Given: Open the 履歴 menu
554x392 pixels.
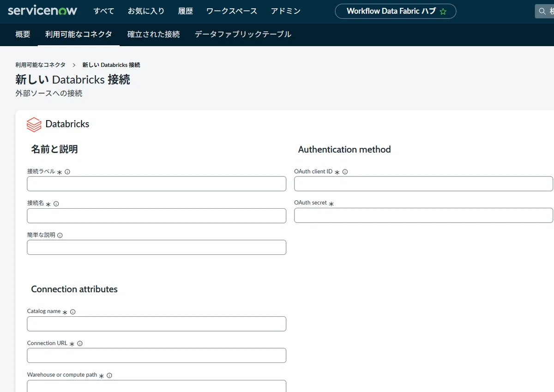Looking at the screenshot, I should pos(186,11).
